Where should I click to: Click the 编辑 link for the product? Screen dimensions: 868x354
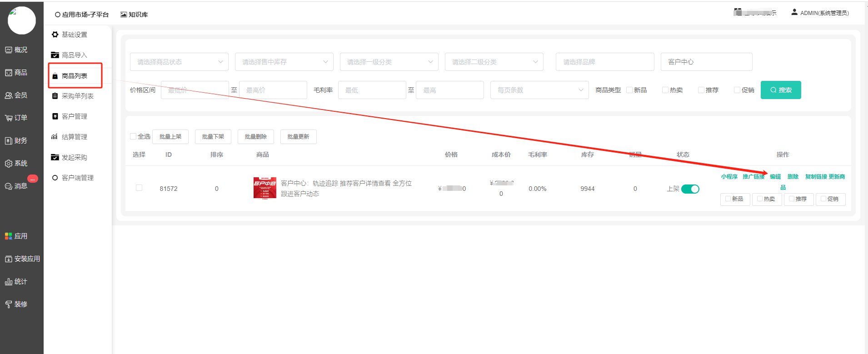tap(775, 177)
